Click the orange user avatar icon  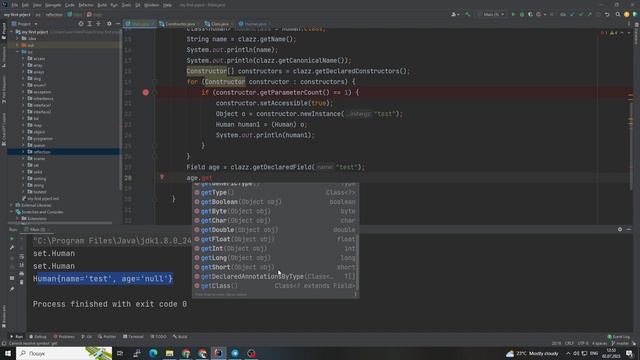(627, 14)
